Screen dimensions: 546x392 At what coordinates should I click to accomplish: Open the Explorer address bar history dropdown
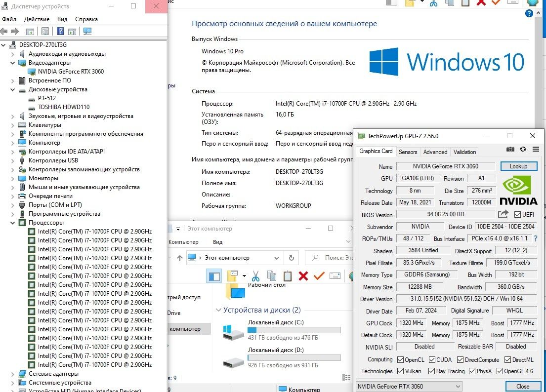click(x=277, y=258)
